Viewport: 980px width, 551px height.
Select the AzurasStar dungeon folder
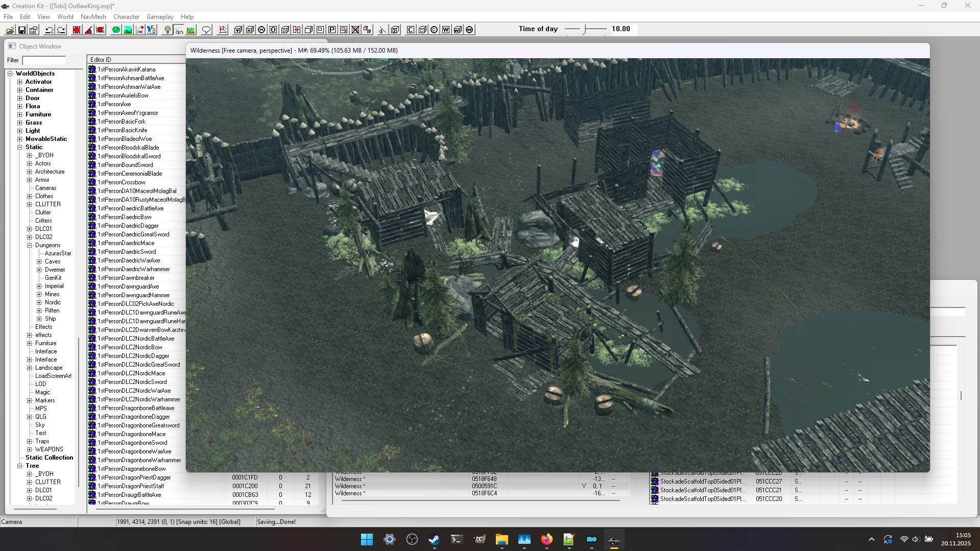tap(58, 253)
